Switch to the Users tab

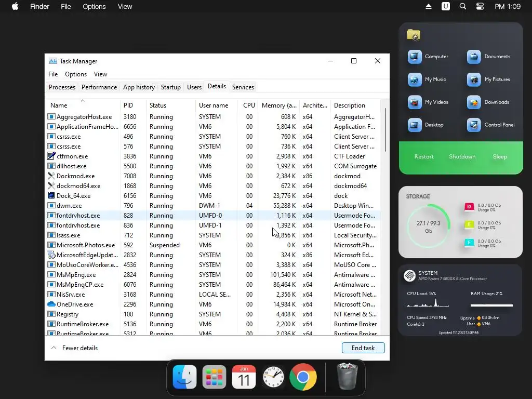pyautogui.click(x=194, y=87)
